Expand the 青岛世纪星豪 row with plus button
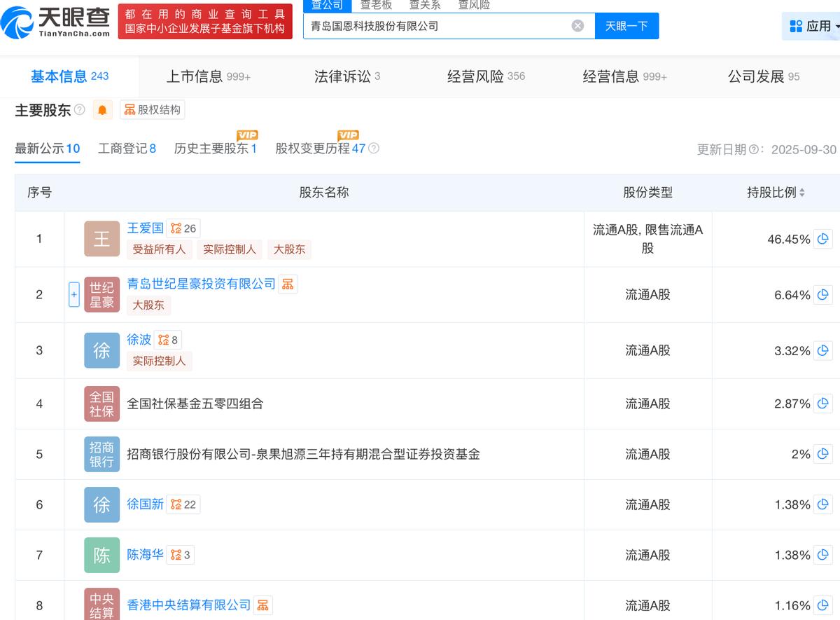Viewport: 840px width, 620px height. click(x=74, y=295)
